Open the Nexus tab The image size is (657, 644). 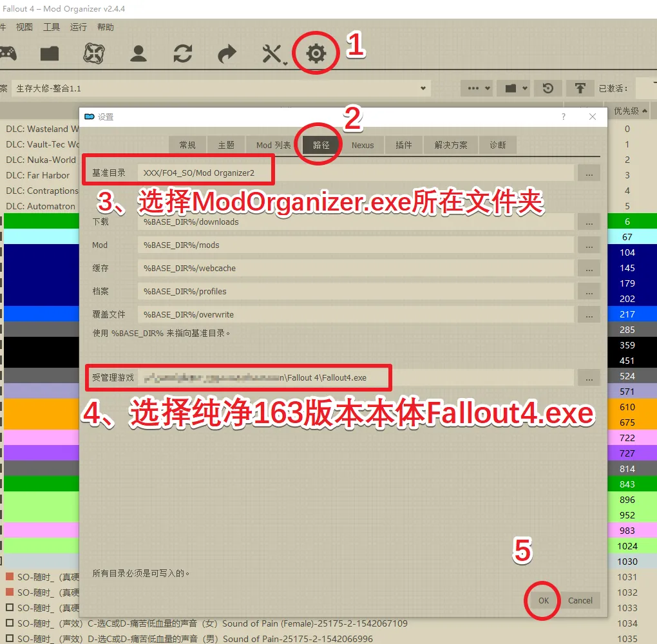click(x=363, y=145)
